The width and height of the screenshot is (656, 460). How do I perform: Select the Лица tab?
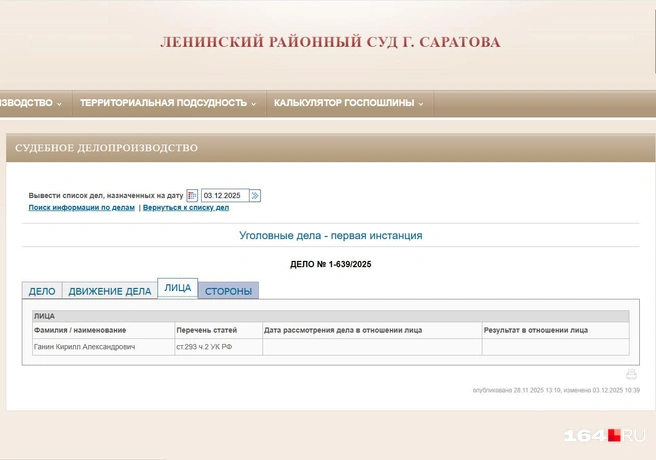click(177, 288)
